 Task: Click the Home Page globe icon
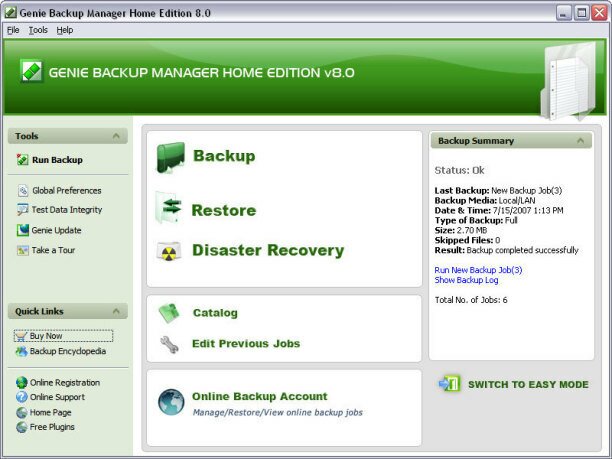[22, 412]
